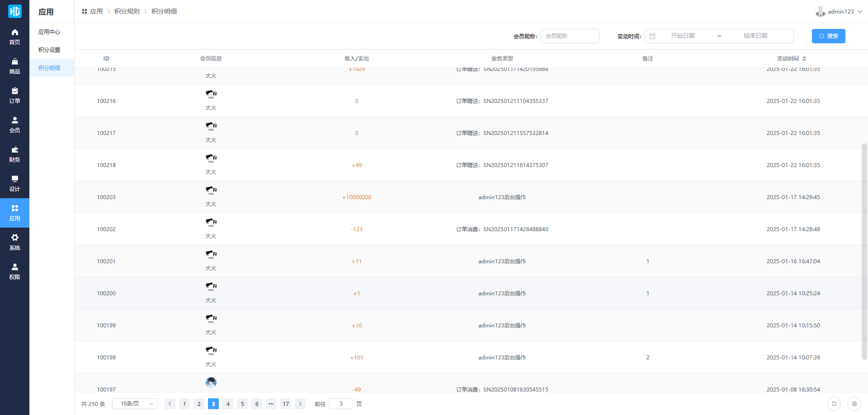Open the 会员 members section
This screenshot has width=868, height=415.
(14, 125)
